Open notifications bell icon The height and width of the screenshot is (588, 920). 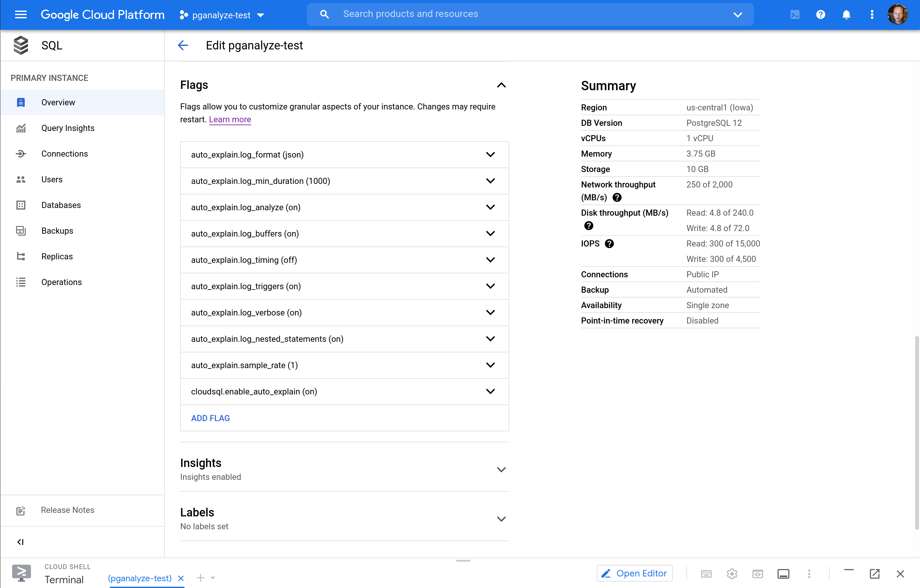point(846,15)
